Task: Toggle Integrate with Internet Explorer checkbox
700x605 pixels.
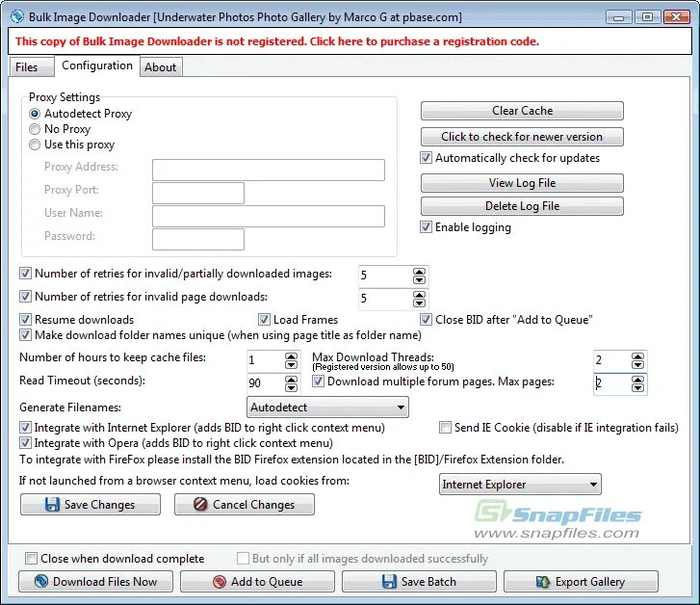Action: click(x=25, y=428)
